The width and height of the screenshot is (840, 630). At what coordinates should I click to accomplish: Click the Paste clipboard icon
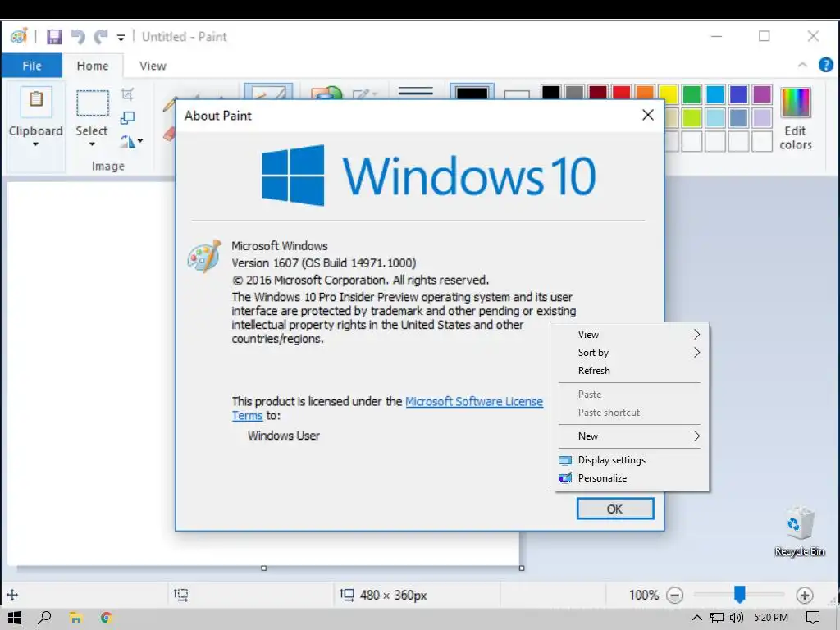36,100
